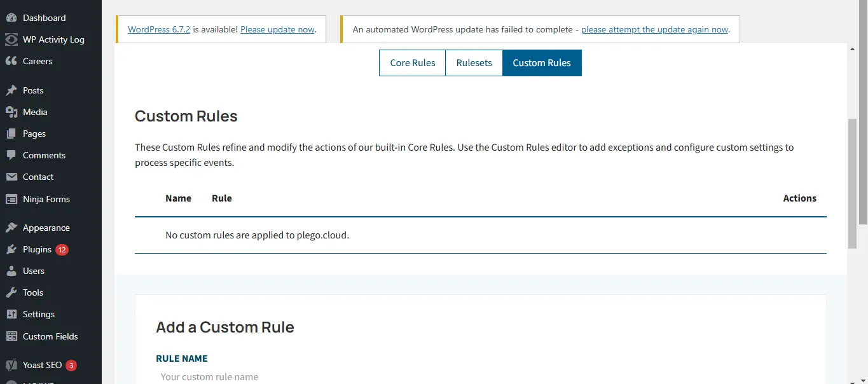
Task: Open Tools wrench icon in sidebar
Action: click(x=11, y=292)
